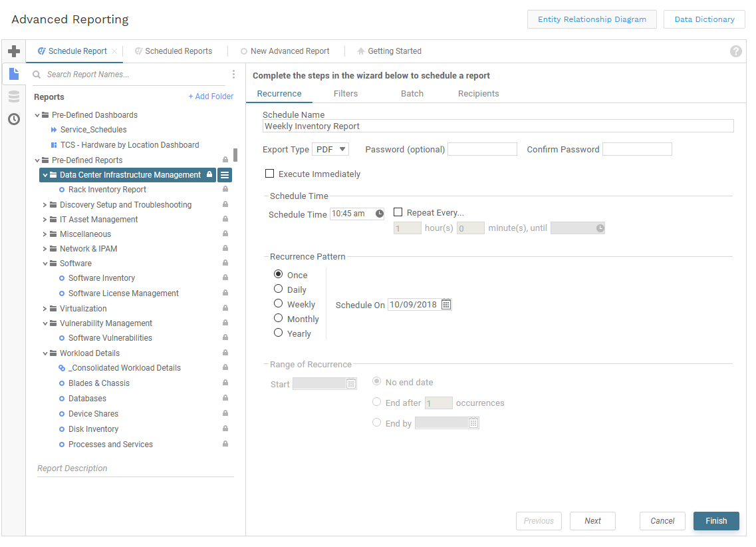
Task: Click the lock icon beside Disk Inventory
Action: [x=225, y=429]
